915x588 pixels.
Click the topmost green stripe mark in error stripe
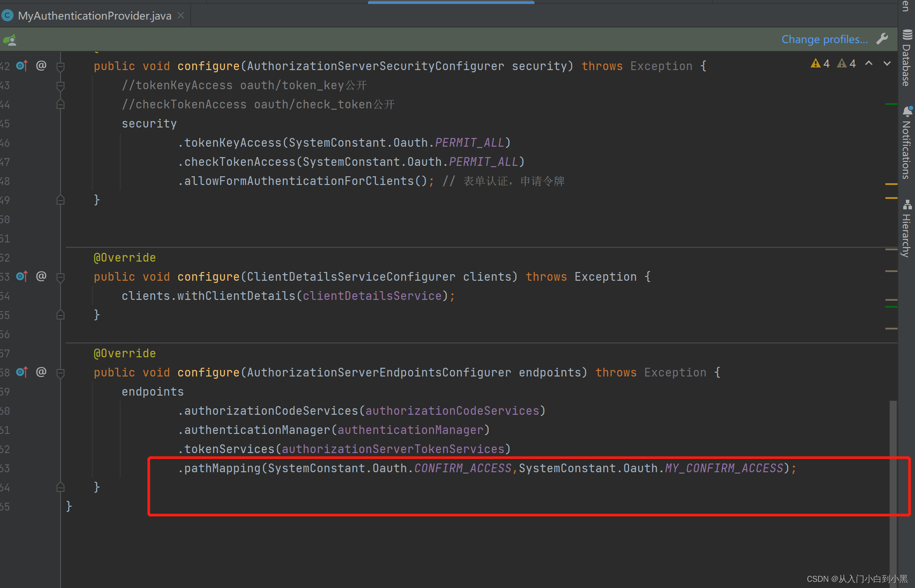tap(891, 104)
